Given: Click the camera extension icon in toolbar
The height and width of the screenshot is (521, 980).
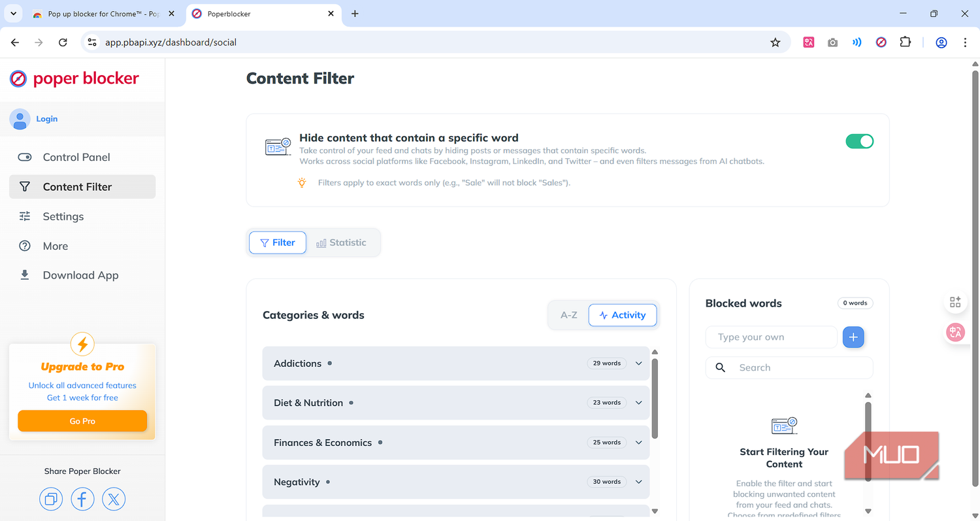Looking at the screenshot, I should coord(832,42).
